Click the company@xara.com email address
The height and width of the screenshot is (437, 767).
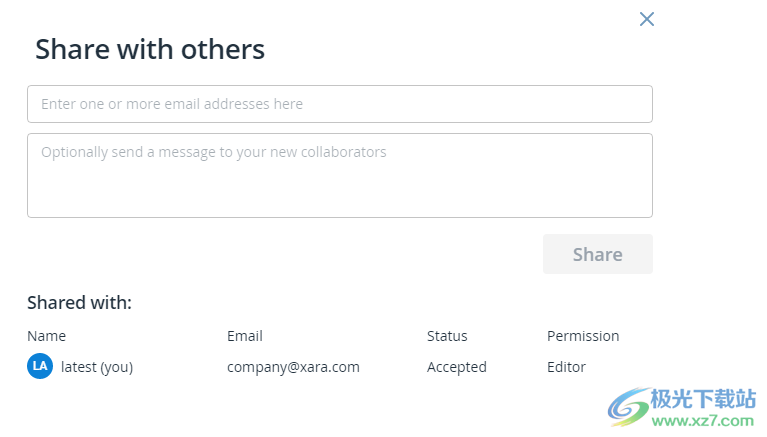(293, 367)
